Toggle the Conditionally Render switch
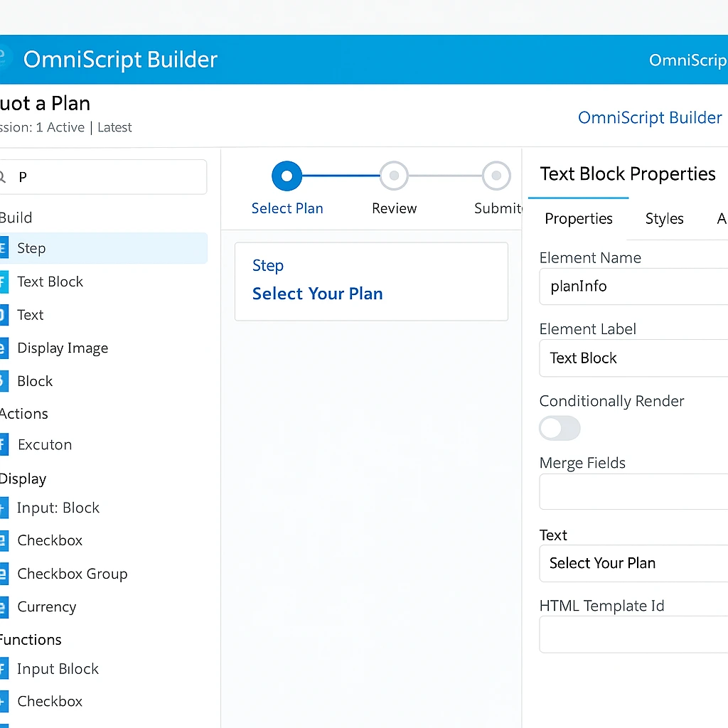Screen dimensions: 728x728 click(x=560, y=428)
